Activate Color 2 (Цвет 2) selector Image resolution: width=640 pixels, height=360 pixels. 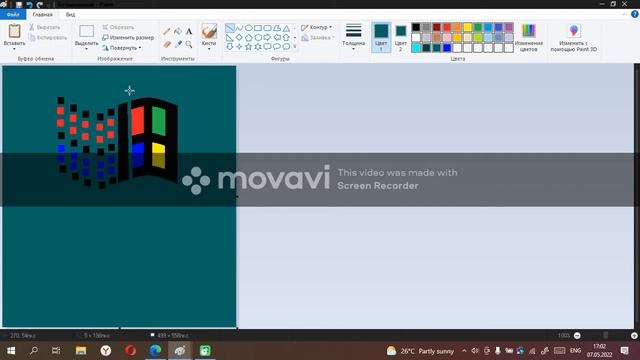(400, 38)
